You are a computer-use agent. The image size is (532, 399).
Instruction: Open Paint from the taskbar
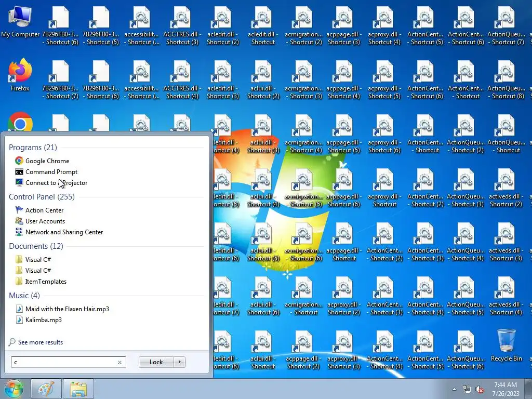(46, 389)
